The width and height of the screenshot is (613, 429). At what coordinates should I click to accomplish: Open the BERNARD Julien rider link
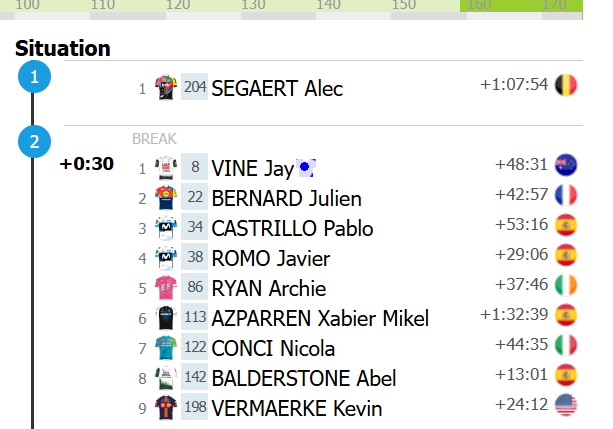point(286,198)
